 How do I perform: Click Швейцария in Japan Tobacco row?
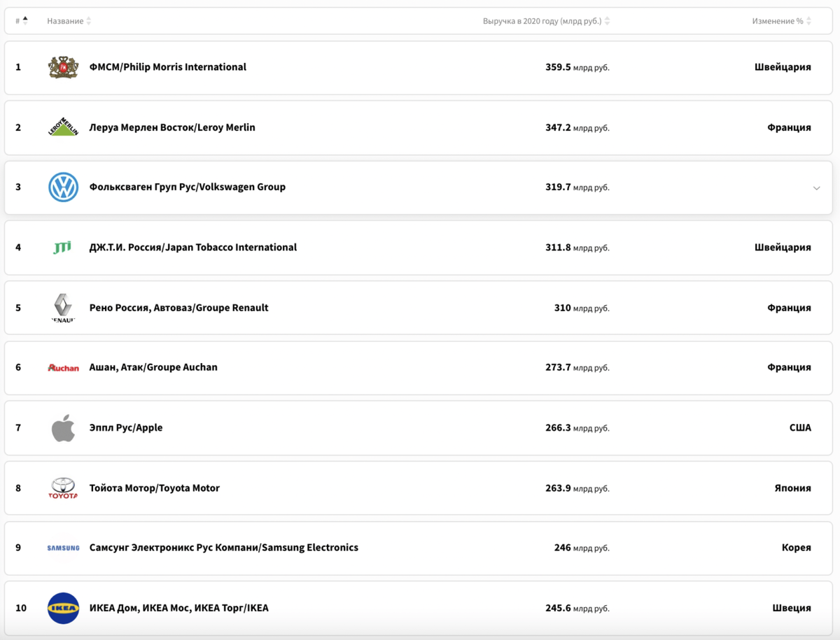(783, 247)
